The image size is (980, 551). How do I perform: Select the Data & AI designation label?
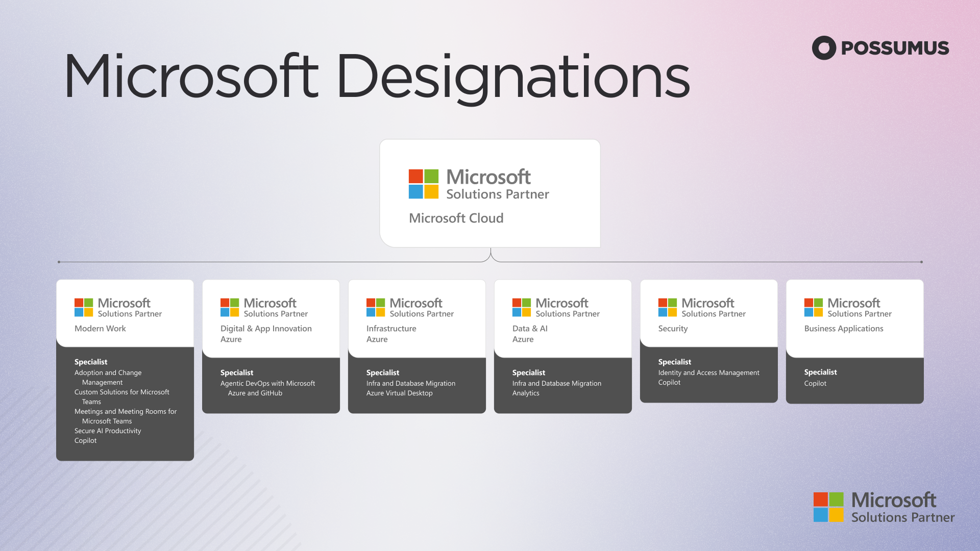click(530, 329)
